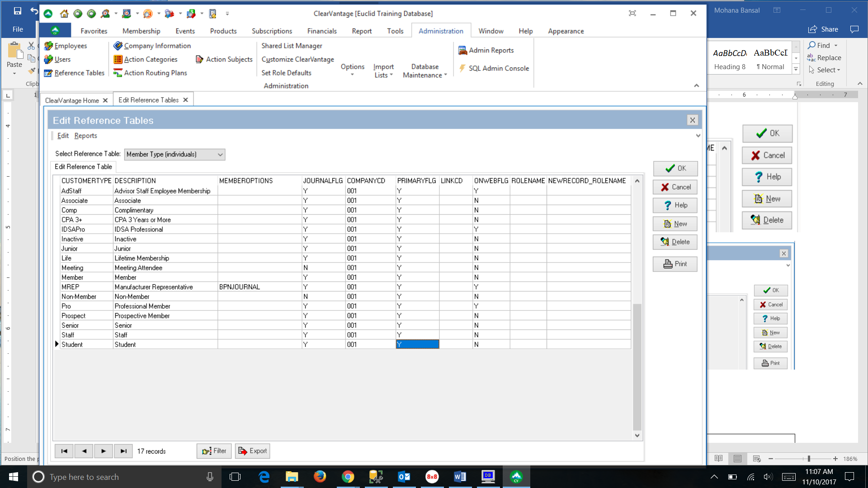Launch SQL Admin Console
868x488 pixels.
click(494, 68)
